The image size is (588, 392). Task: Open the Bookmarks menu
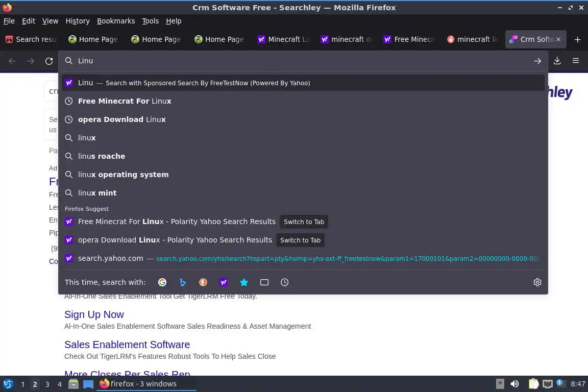(x=116, y=21)
